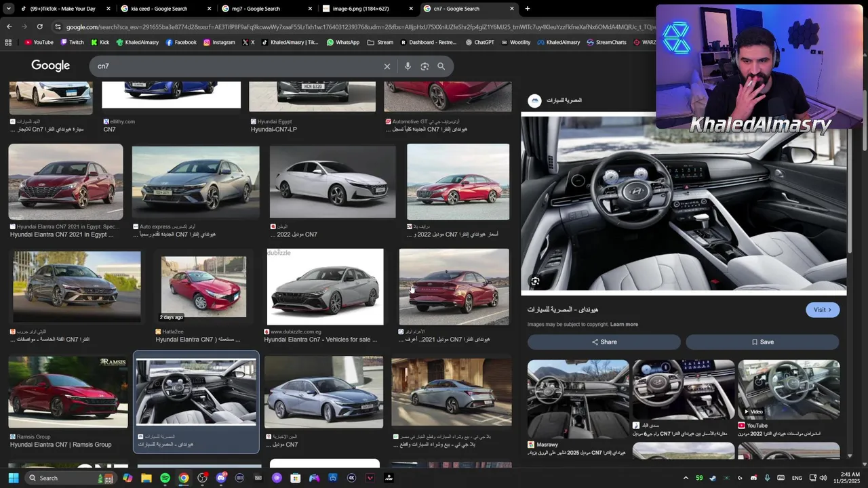The image size is (868, 488).
Task: Open the large Hyundai interior preview image
Action: [684, 204]
